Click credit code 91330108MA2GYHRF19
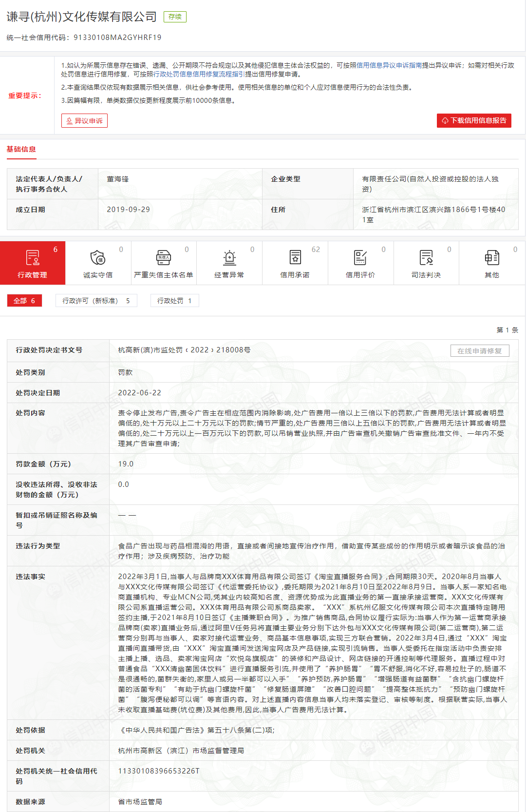Screen dimensions: 526x812 [x=117, y=38]
